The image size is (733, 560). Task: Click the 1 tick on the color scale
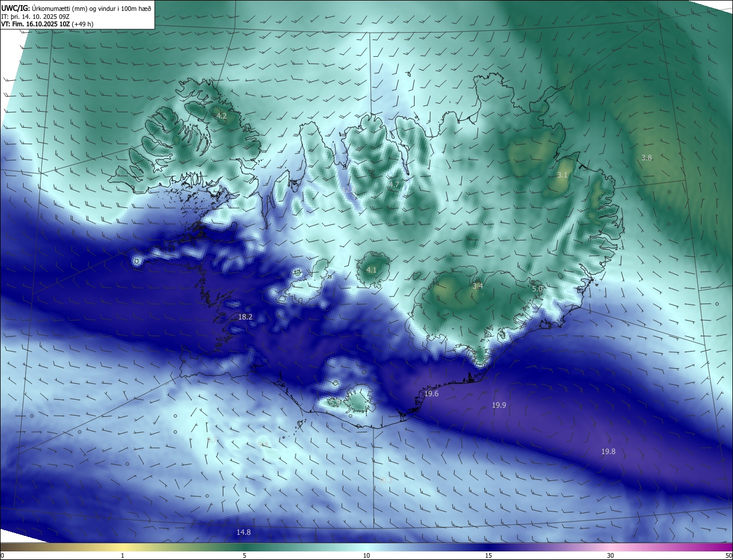point(123,555)
